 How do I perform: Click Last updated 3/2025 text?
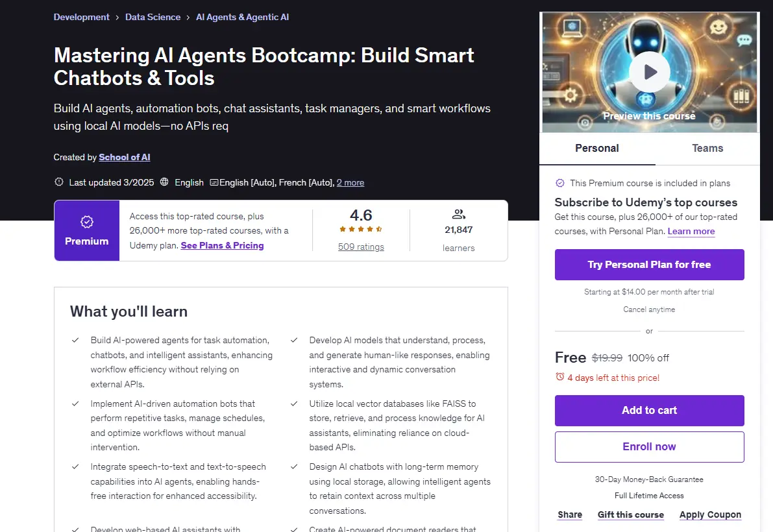pos(112,182)
